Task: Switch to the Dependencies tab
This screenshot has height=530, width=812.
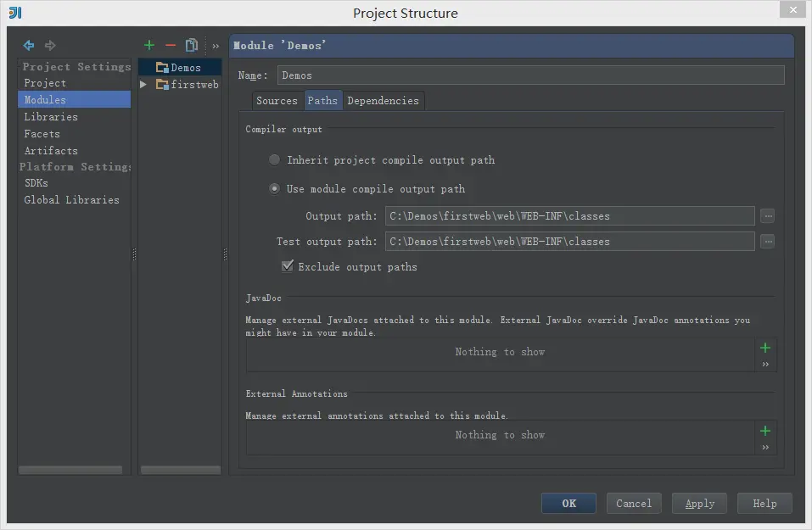Action: pos(384,100)
